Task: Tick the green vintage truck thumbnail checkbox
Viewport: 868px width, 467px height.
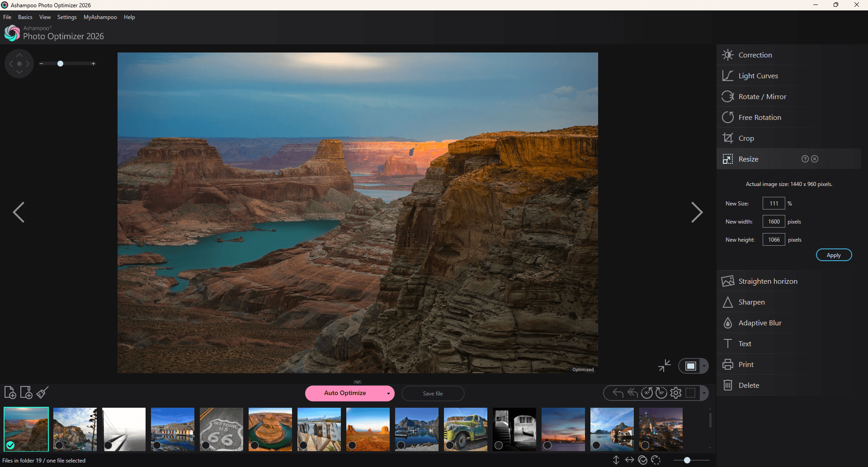Action: point(450,445)
